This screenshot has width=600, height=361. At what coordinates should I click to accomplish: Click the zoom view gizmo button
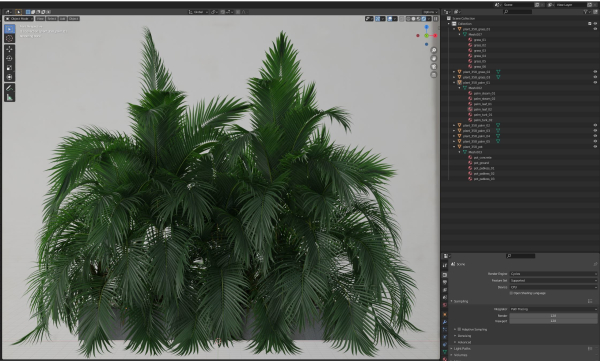coord(434,50)
